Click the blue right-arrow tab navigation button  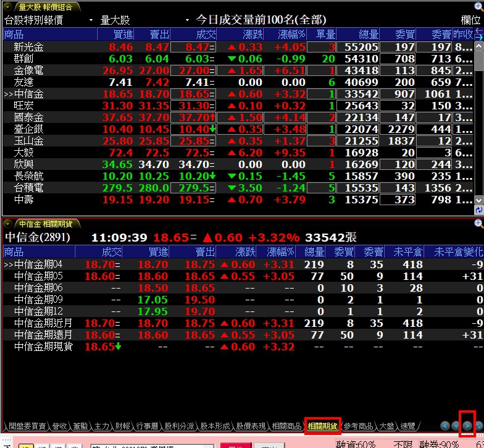point(467,426)
